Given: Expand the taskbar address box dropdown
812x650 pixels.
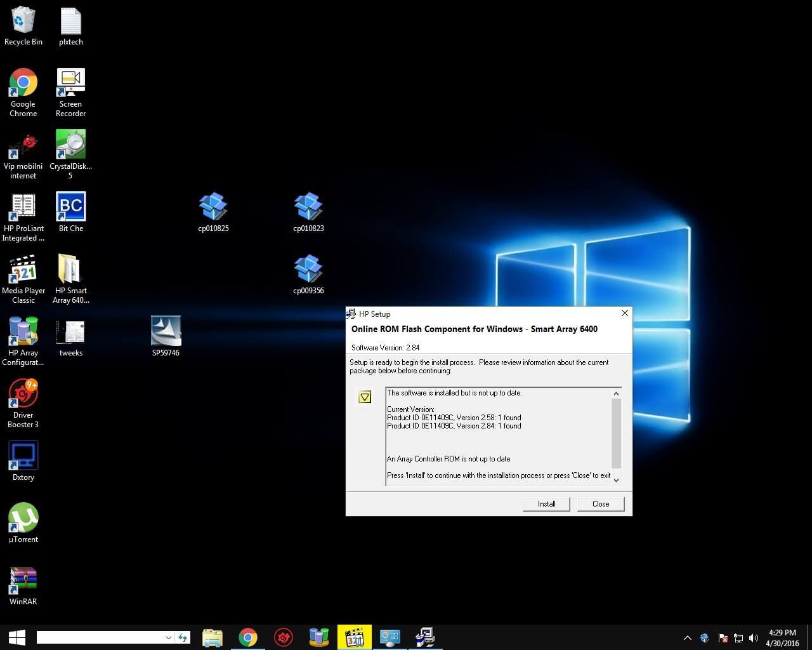Looking at the screenshot, I should coord(168,637).
